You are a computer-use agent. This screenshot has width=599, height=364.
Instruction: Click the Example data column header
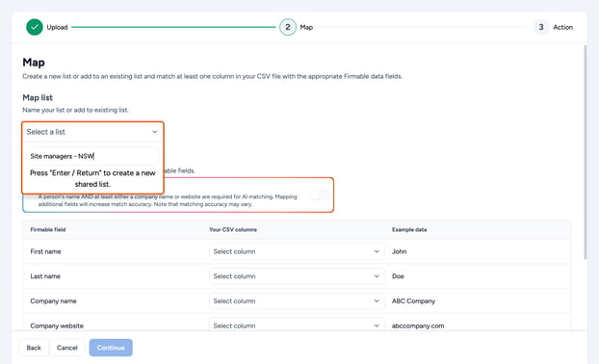(x=409, y=229)
